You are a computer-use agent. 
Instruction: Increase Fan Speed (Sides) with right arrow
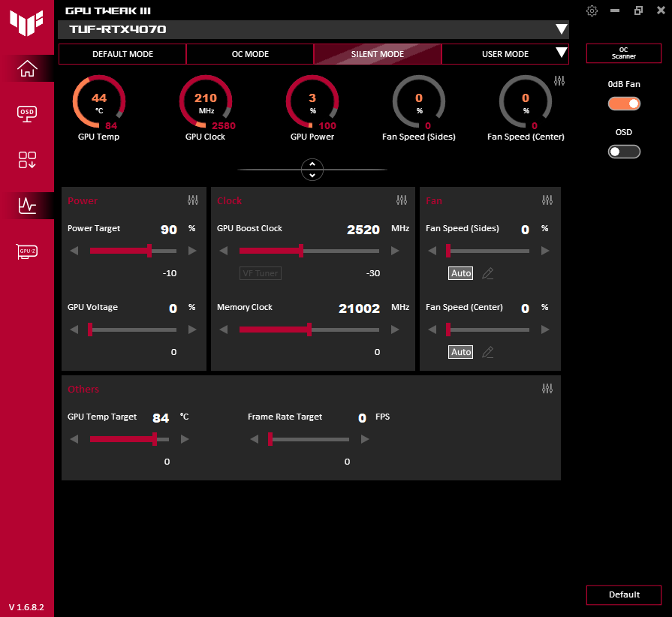point(545,251)
